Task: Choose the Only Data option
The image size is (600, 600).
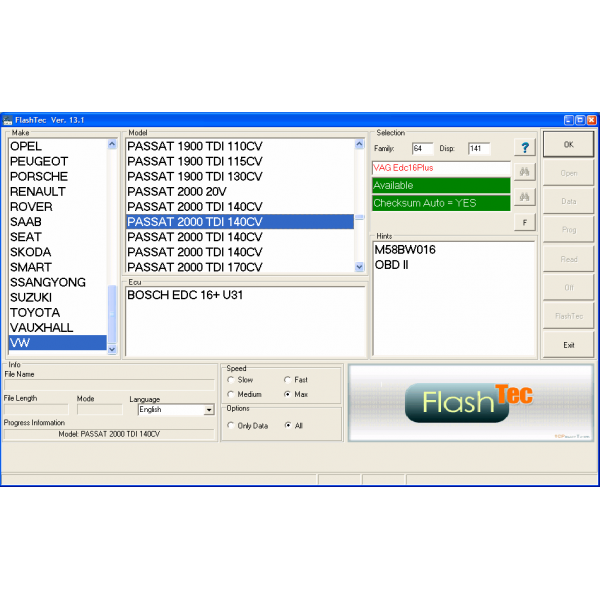Action: [230, 426]
